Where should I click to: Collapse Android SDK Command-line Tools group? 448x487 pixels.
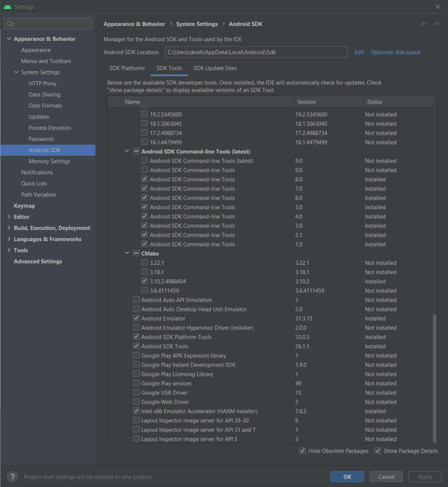[127, 151]
